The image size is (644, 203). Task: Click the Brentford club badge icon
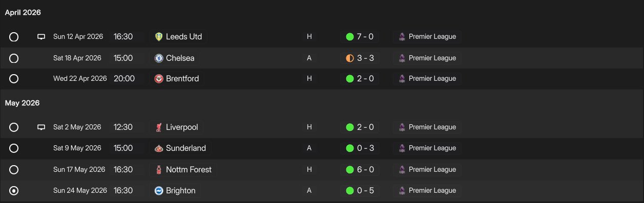tap(159, 79)
